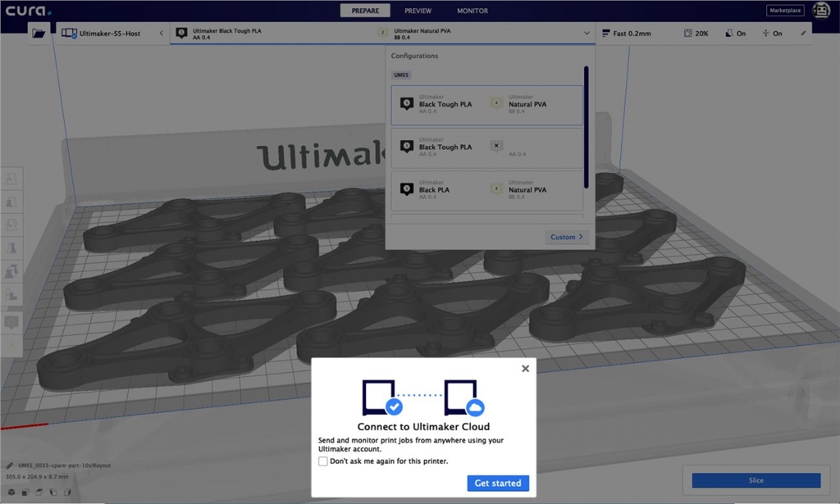Collapse the material configuration dropdown chevron
The height and width of the screenshot is (504, 840).
[587, 34]
